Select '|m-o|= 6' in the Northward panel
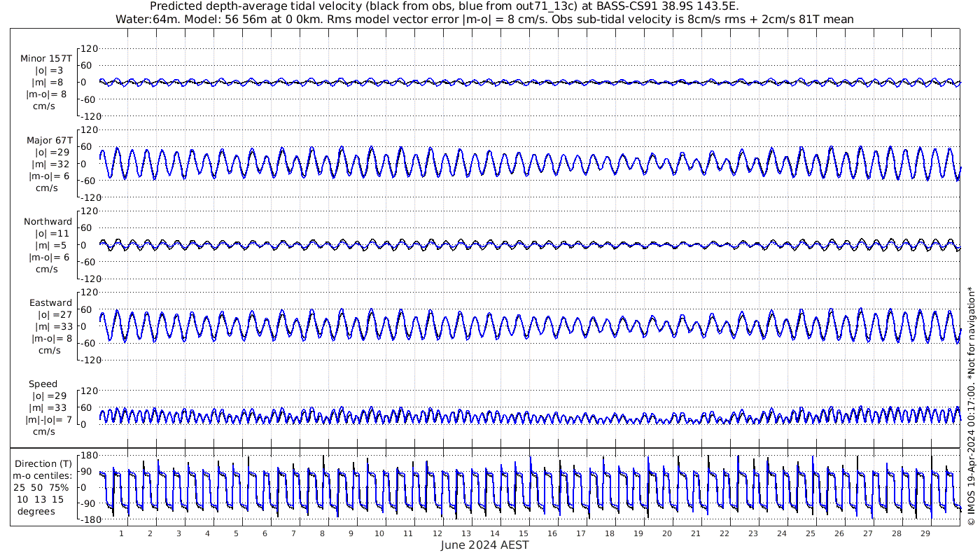 (x=49, y=258)
